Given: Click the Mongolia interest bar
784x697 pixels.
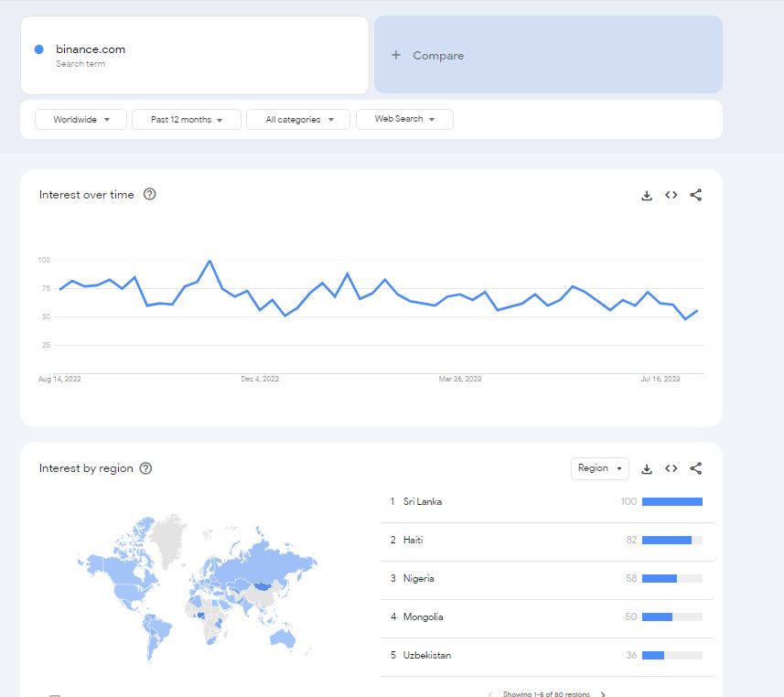Looking at the screenshot, I should click(672, 617).
